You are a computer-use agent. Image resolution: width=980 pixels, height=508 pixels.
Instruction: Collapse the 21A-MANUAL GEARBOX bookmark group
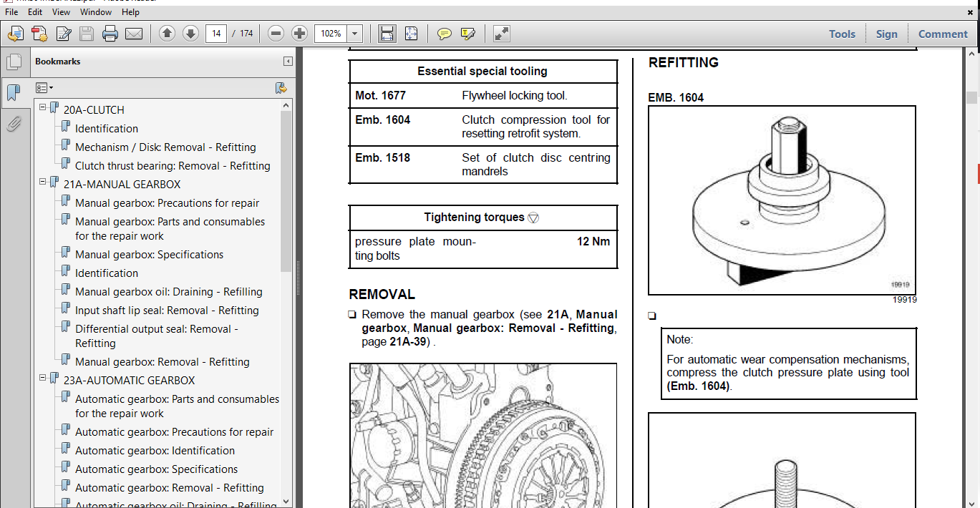pyautogui.click(x=43, y=182)
